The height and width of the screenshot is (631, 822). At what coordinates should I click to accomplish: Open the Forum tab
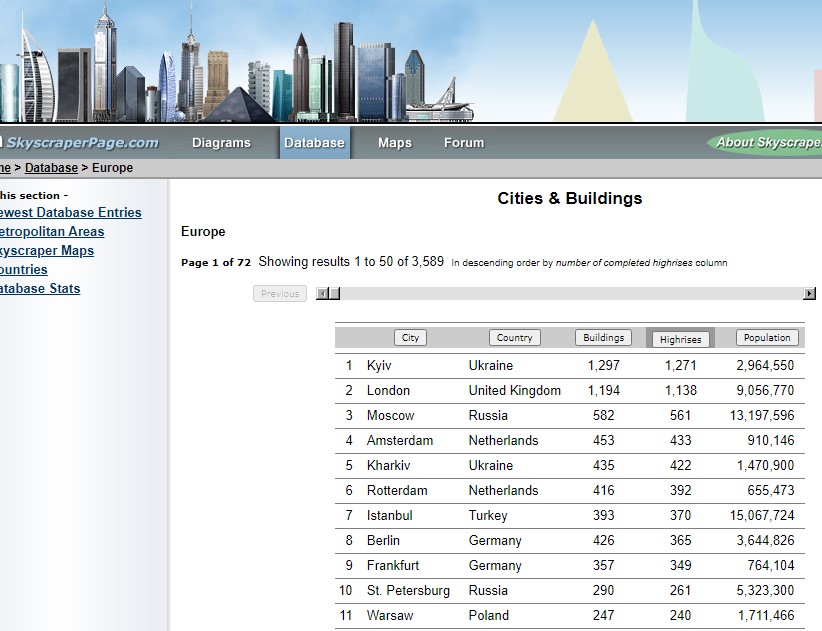[x=463, y=143]
